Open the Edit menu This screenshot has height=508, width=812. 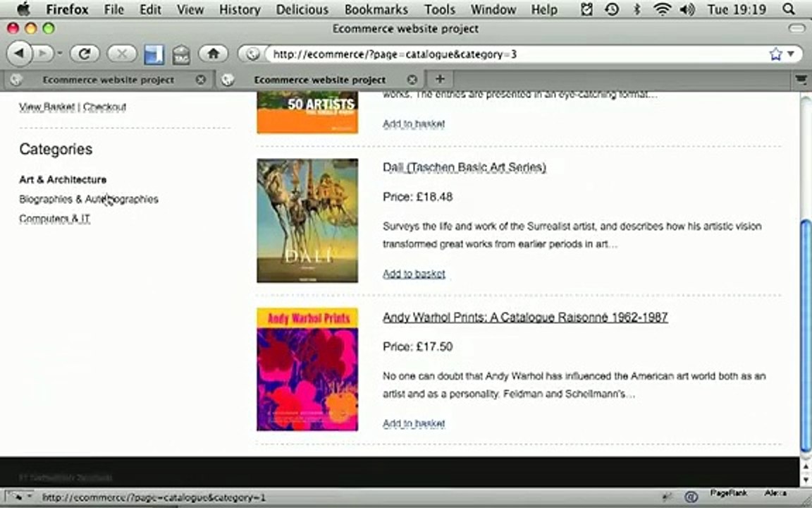click(150, 9)
